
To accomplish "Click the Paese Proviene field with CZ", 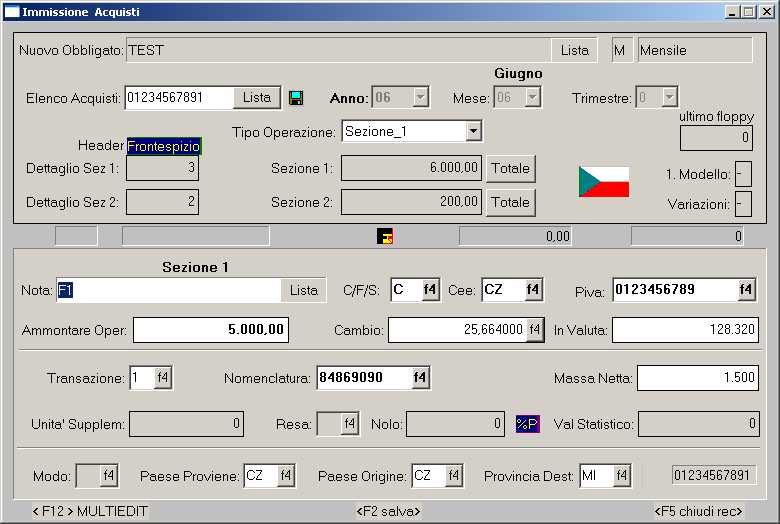I will pyautogui.click(x=261, y=476).
